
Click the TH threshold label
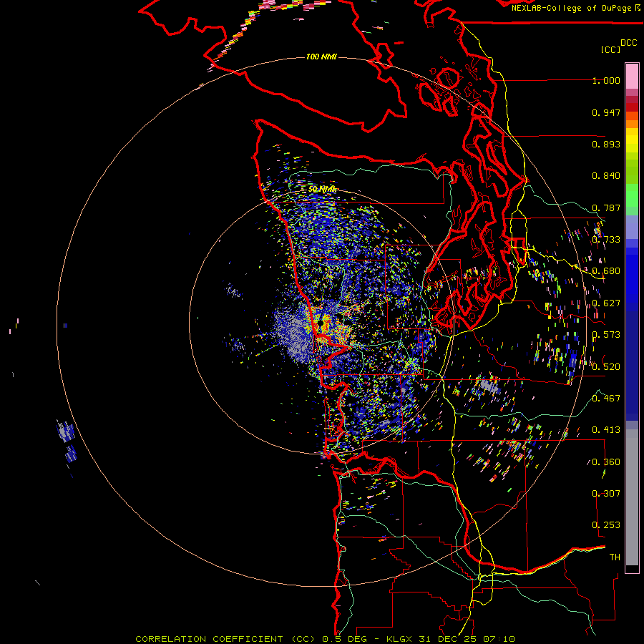pos(615,557)
